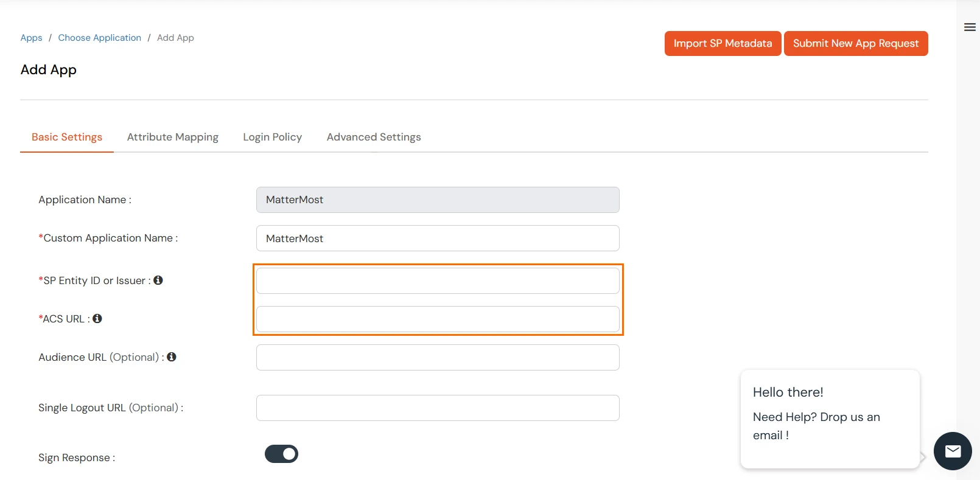The image size is (980, 480).
Task: Focus the ACS URL input field
Action: pos(438,319)
